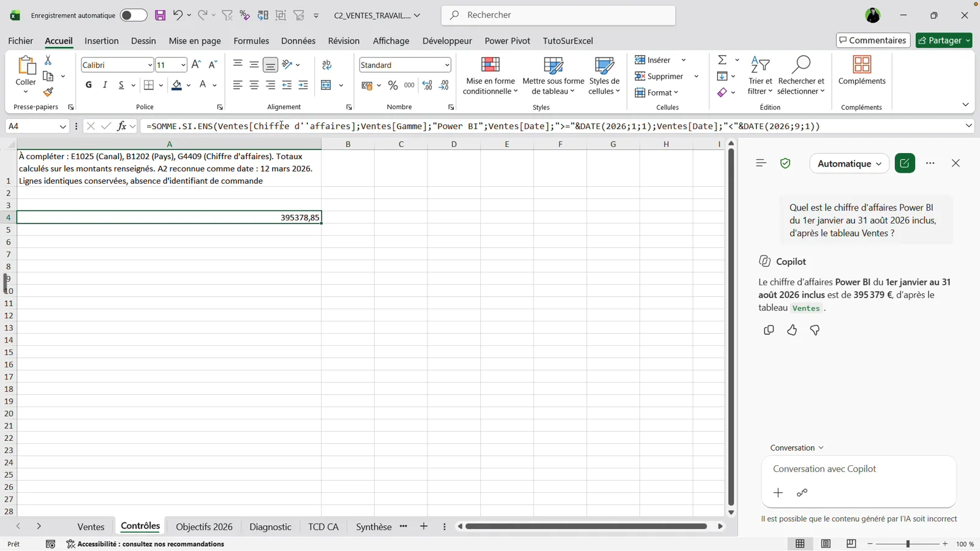This screenshot has width=980, height=551.
Task: Expand the Conversation dropdown
Action: coord(796,448)
